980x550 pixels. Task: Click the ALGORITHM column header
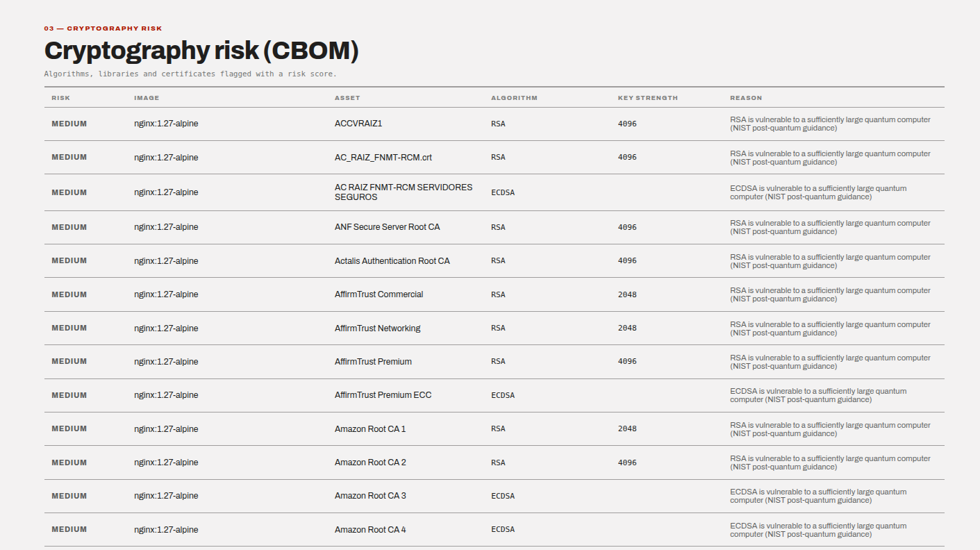514,98
